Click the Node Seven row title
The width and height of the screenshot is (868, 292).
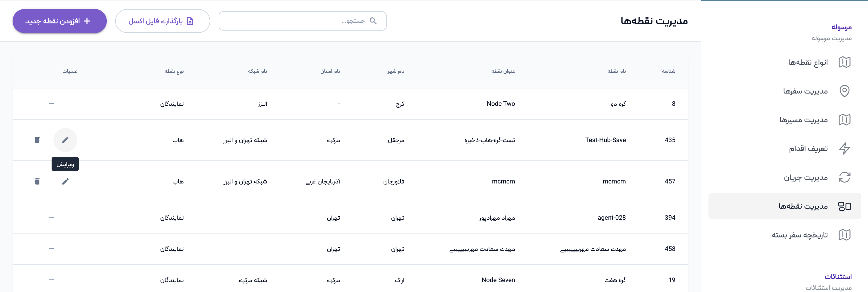tap(498, 280)
